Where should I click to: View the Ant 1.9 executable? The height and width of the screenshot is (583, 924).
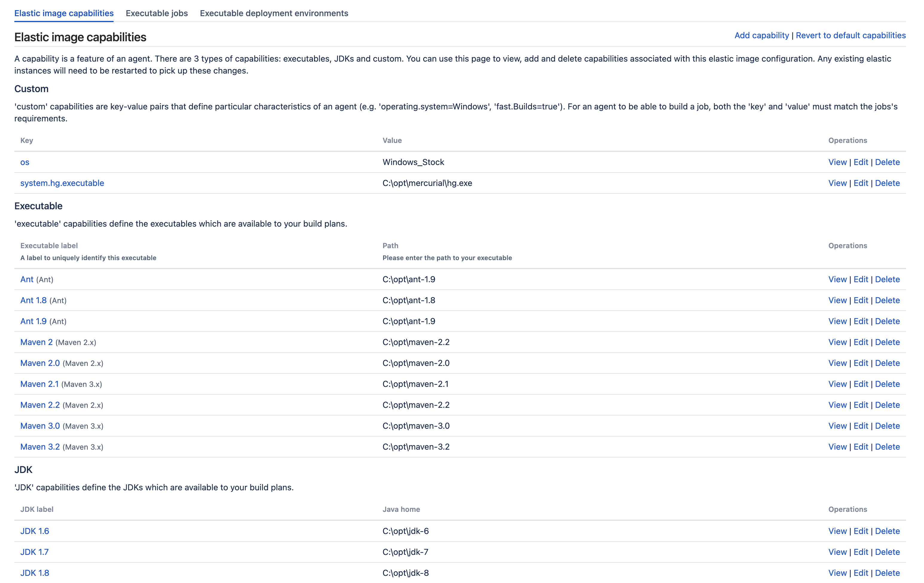point(837,321)
